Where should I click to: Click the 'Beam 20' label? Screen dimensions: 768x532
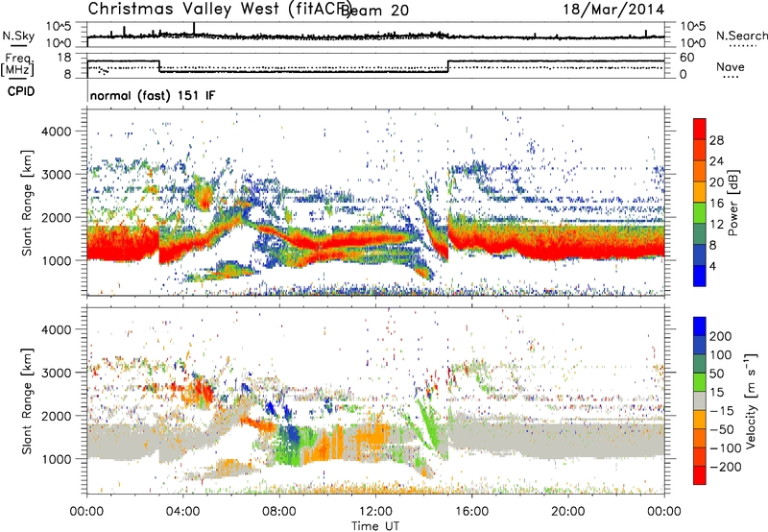374,10
